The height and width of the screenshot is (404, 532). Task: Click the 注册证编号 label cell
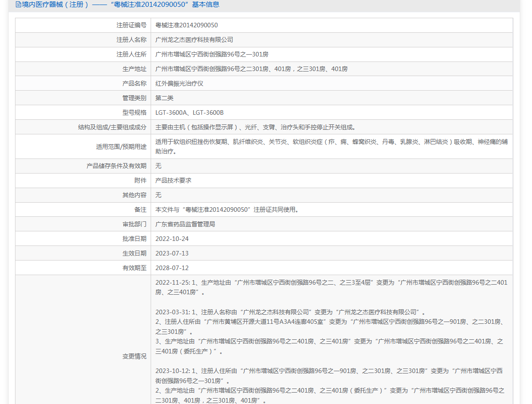click(x=83, y=25)
